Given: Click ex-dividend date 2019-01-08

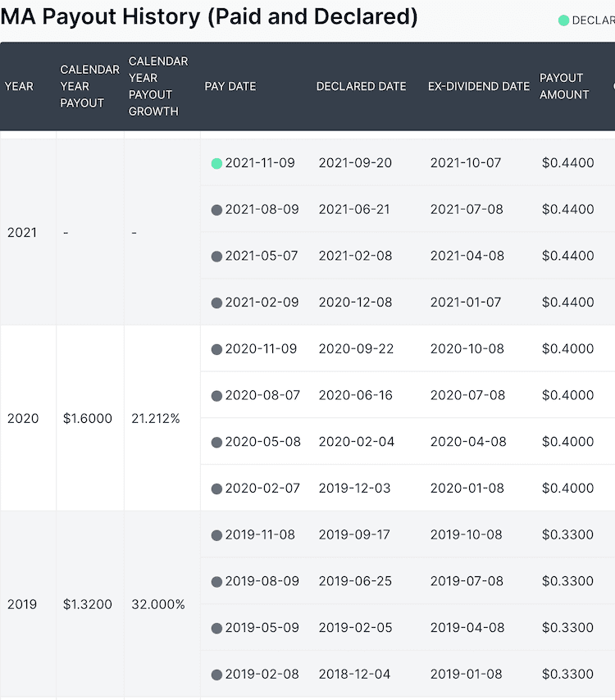Looking at the screenshot, I should (x=467, y=674).
